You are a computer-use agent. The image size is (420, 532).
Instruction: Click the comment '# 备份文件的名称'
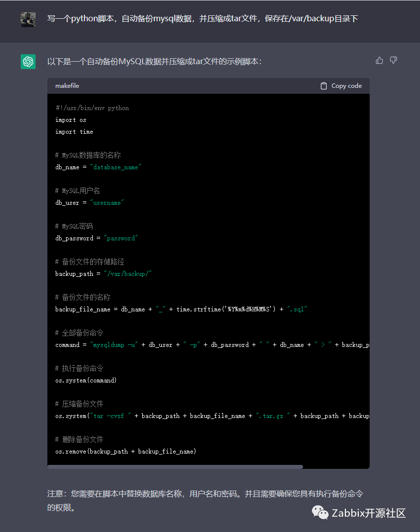(83, 297)
